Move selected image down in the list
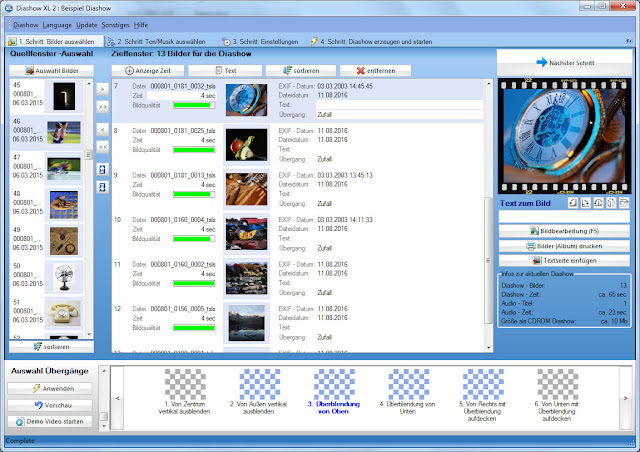The image size is (640, 452). (x=102, y=187)
